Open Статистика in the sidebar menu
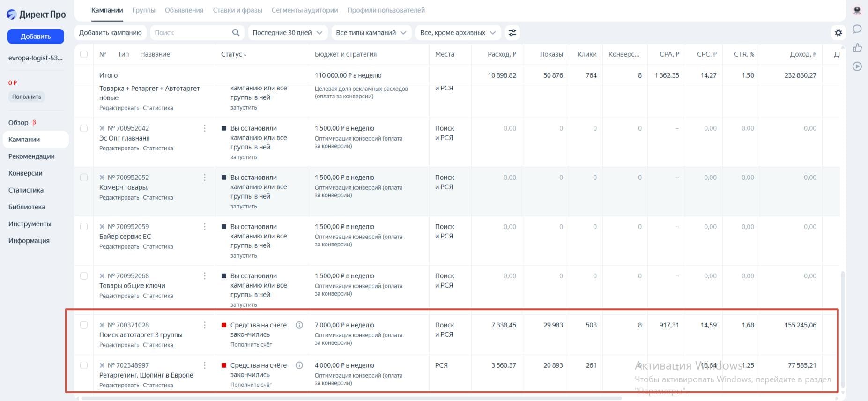Image resolution: width=868 pixels, height=401 pixels. tap(26, 190)
